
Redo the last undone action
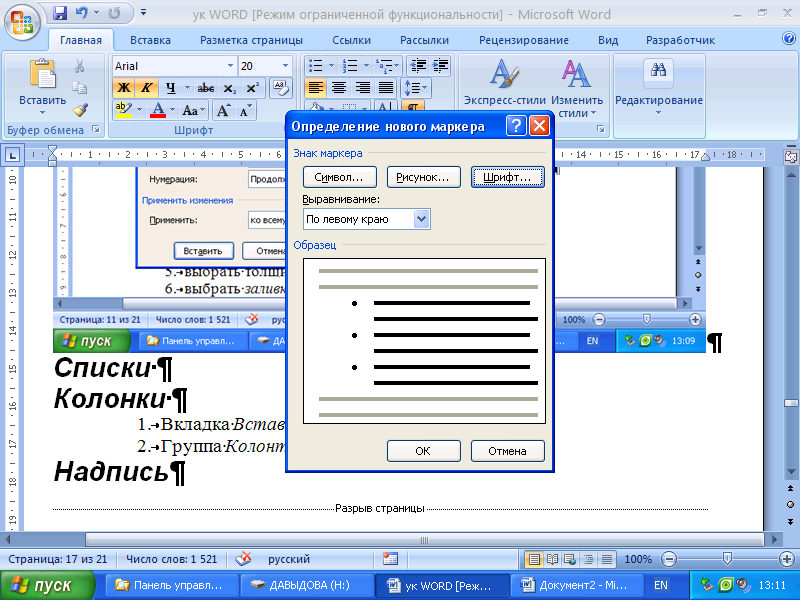click(114, 13)
